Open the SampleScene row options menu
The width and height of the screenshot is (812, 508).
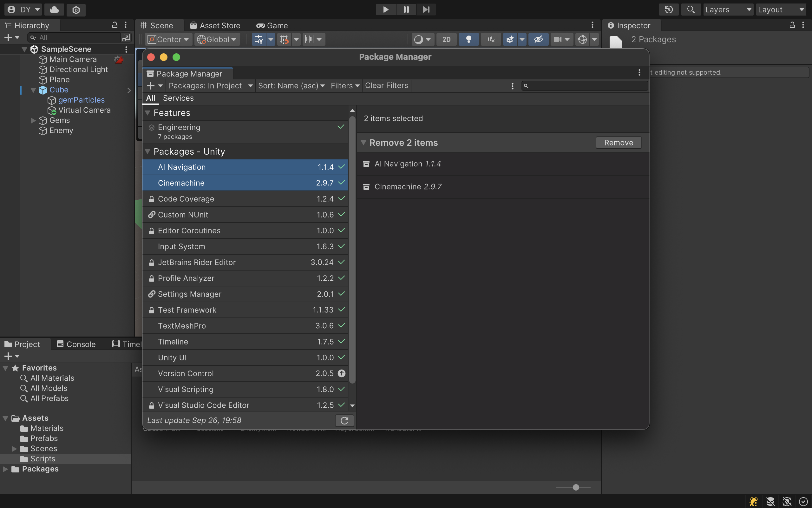[x=126, y=50]
